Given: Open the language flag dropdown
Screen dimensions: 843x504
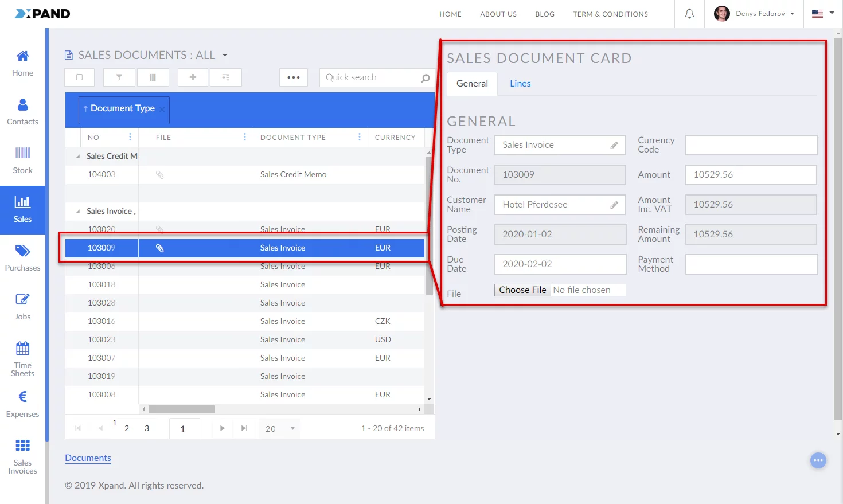Looking at the screenshot, I should click(x=823, y=14).
